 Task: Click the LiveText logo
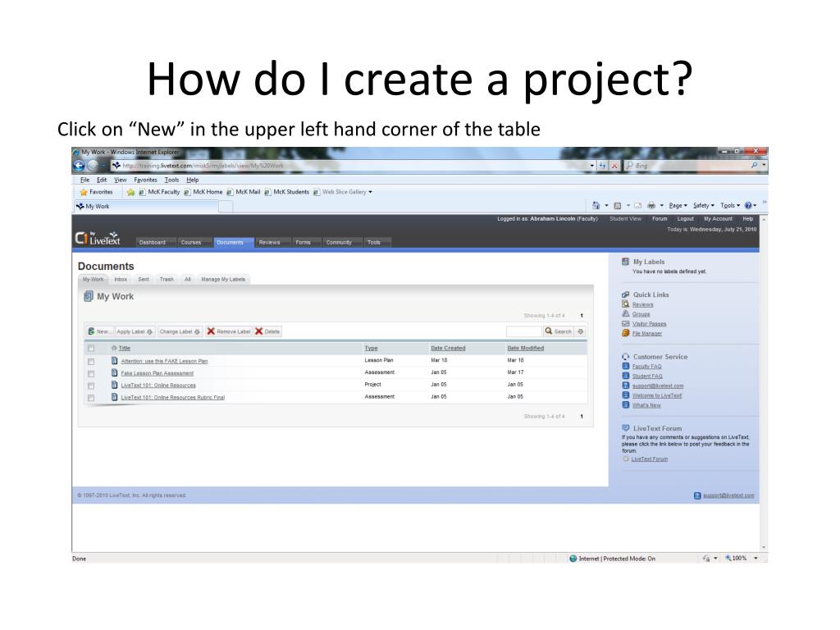point(98,239)
